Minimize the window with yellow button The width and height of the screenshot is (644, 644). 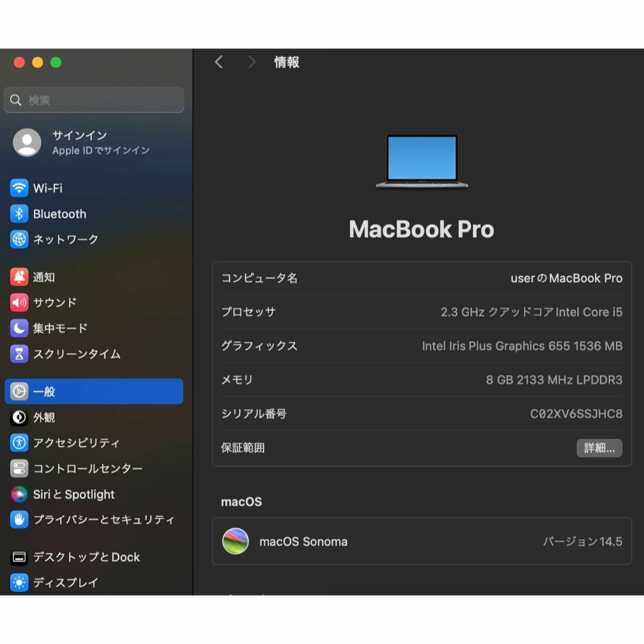pos(38,63)
